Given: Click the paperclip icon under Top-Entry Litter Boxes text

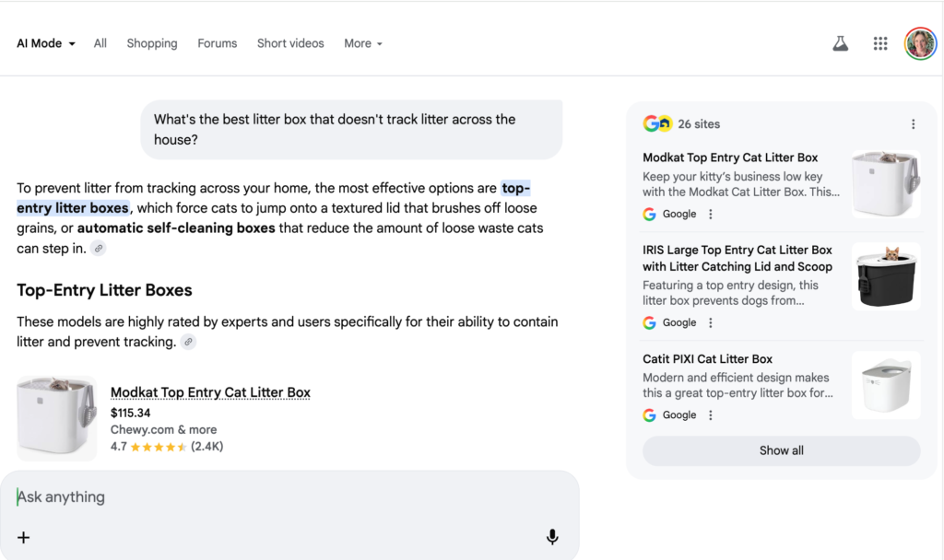Looking at the screenshot, I should pos(188,342).
